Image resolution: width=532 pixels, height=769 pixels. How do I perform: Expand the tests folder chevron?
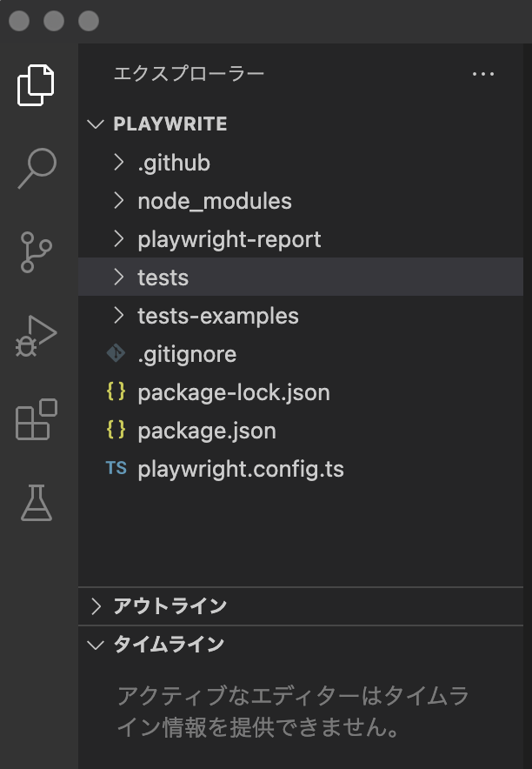click(x=118, y=277)
